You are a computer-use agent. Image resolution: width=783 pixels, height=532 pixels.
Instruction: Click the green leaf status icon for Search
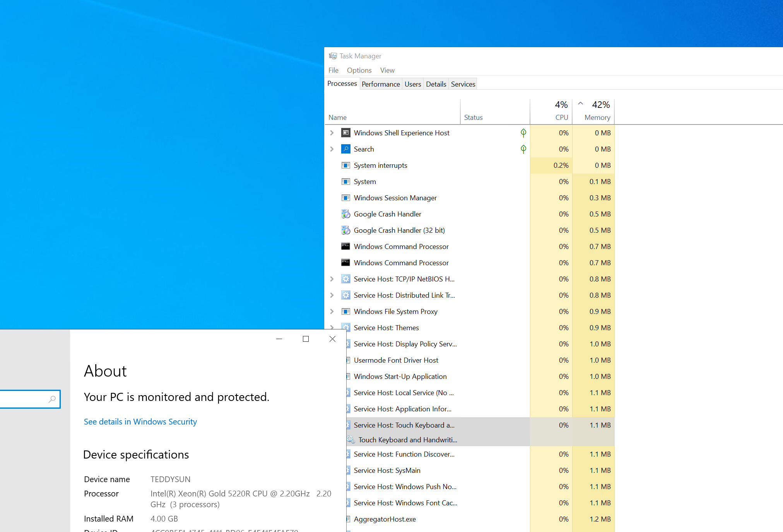(523, 149)
